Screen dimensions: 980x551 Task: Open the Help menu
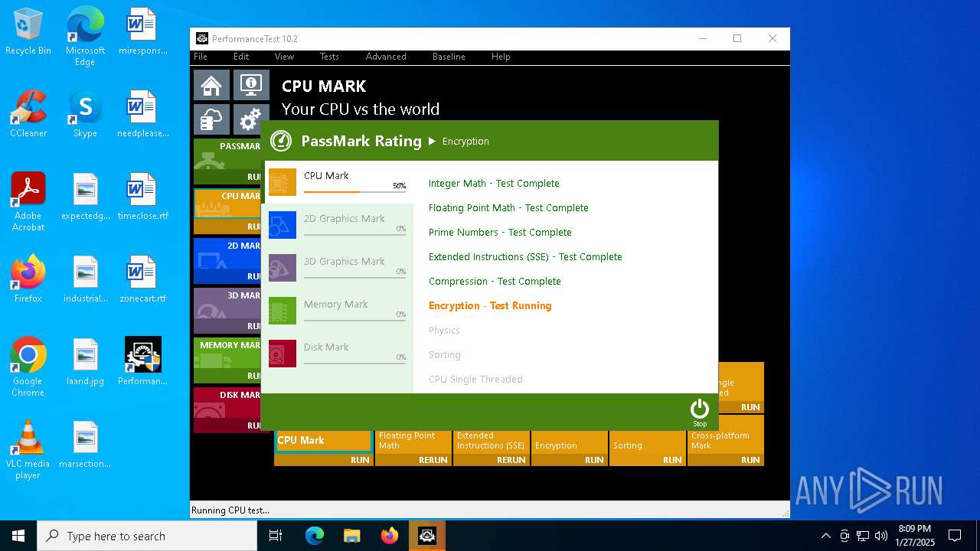pyautogui.click(x=501, y=57)
